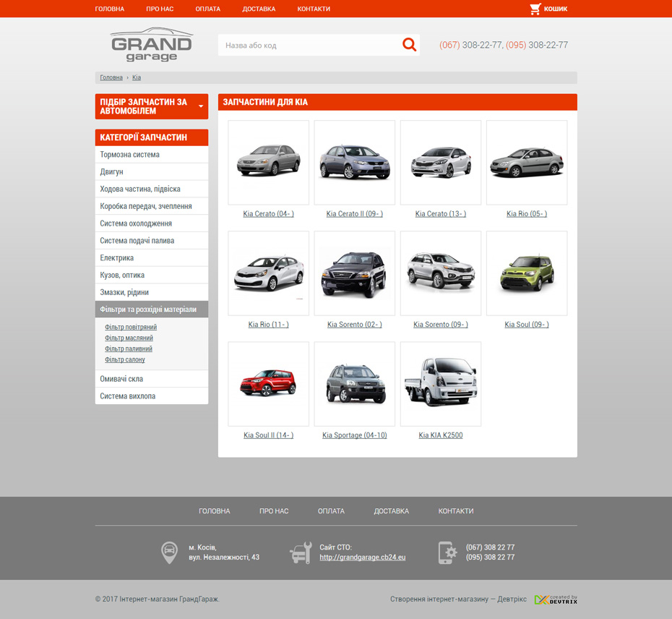
Task: Select Система охолодження category
Action: pos(152,223)
